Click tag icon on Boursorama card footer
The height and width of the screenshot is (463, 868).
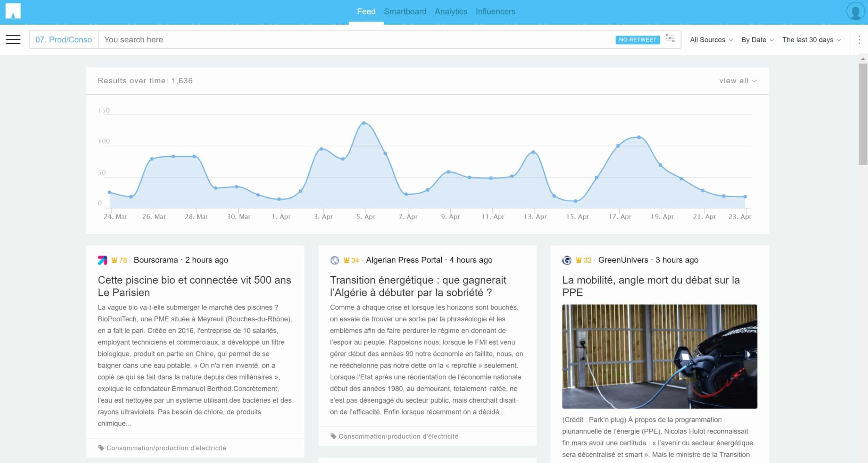point(101,448)
